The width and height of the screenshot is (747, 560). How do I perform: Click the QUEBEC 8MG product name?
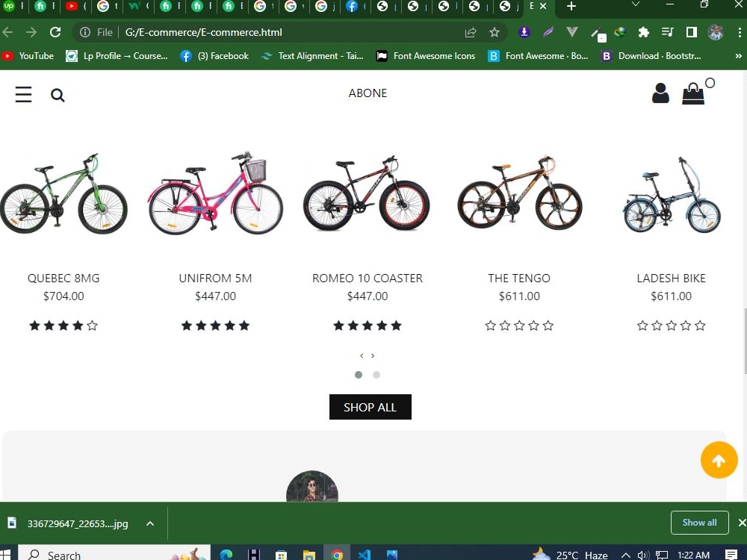(63, 278)
